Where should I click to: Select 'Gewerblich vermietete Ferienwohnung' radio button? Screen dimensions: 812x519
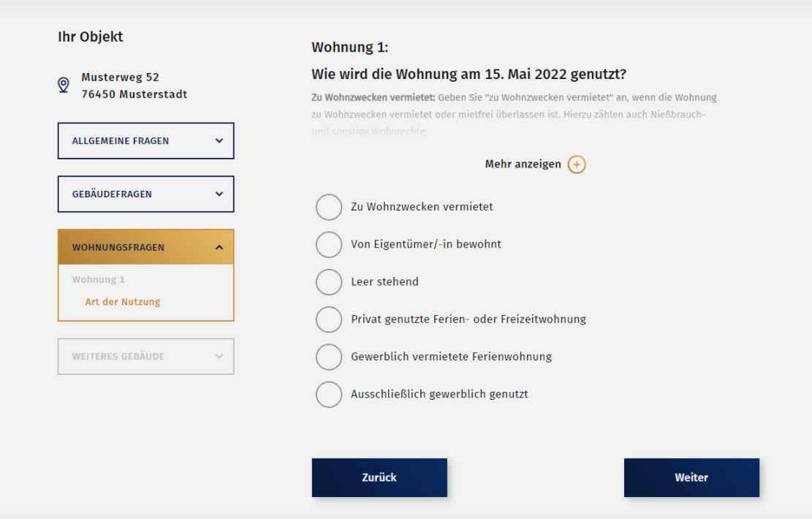[x=329, y=357]
